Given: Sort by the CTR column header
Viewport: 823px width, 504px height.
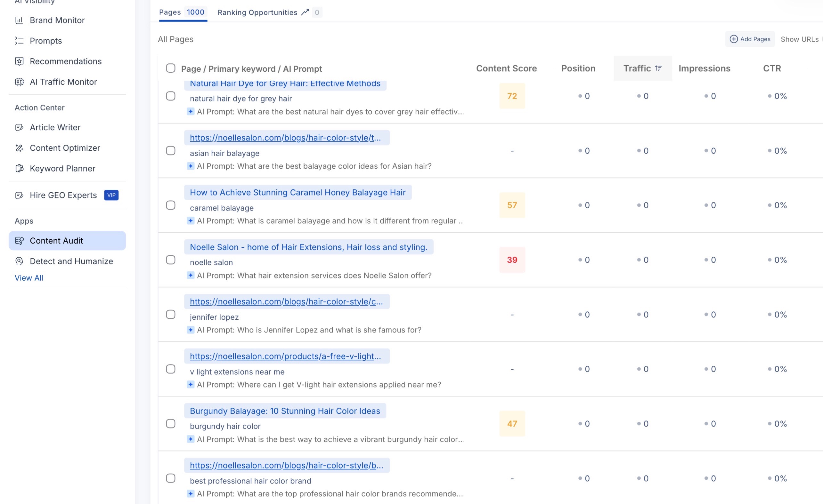Looking at the screenshot, I should (x=772, y=68).
